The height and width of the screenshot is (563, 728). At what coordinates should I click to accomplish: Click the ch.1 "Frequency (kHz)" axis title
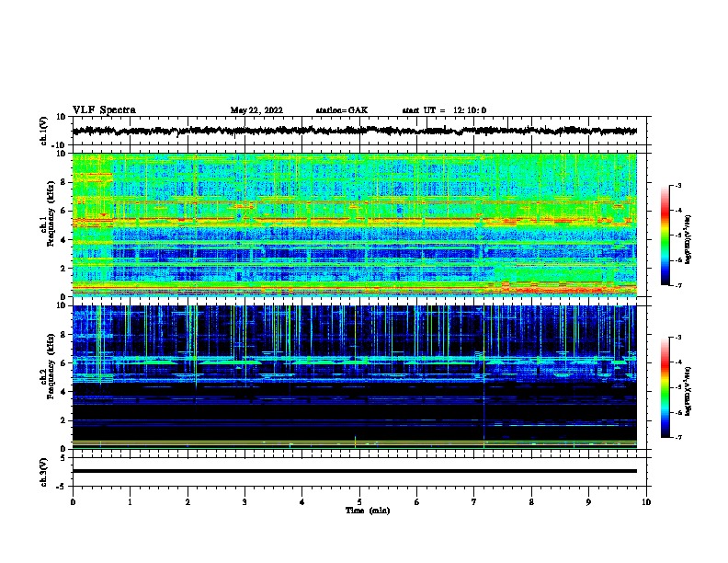[51, 213]
